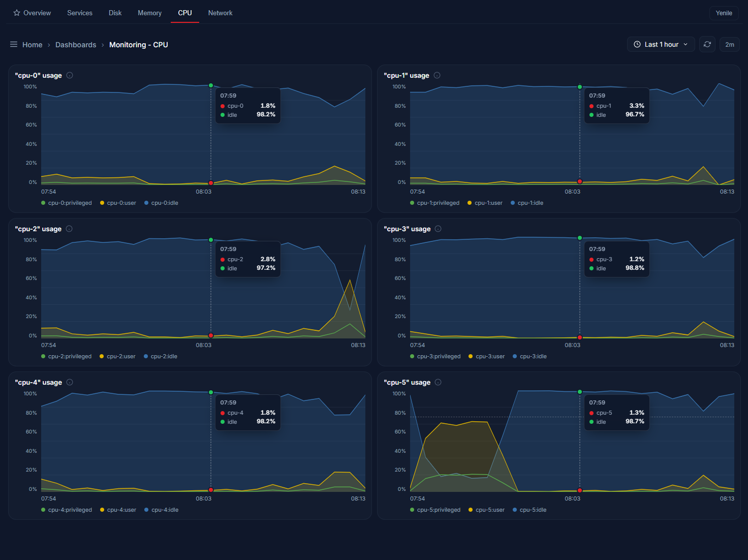Viewport: 748px width, 560px height.
Task: Click the info icon beside "cpu-0" usage
Action: coord(70,75)
